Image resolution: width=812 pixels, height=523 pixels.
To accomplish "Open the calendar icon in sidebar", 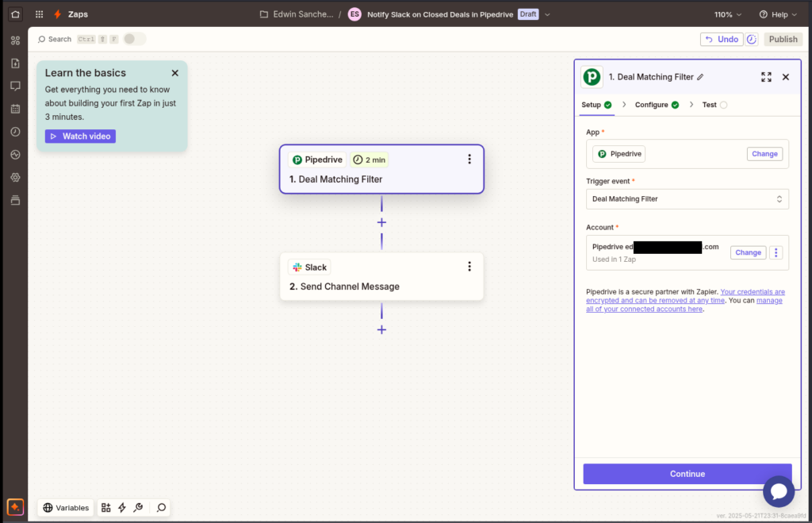I will click(16, 109).
